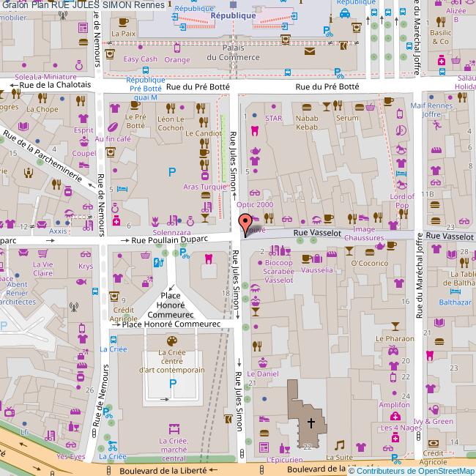Image resolution: width=476 pixels, height=476 pixels.
Task: Click the music note icon near La Suite
Action: pyautogui.click(x=339, y=445)
